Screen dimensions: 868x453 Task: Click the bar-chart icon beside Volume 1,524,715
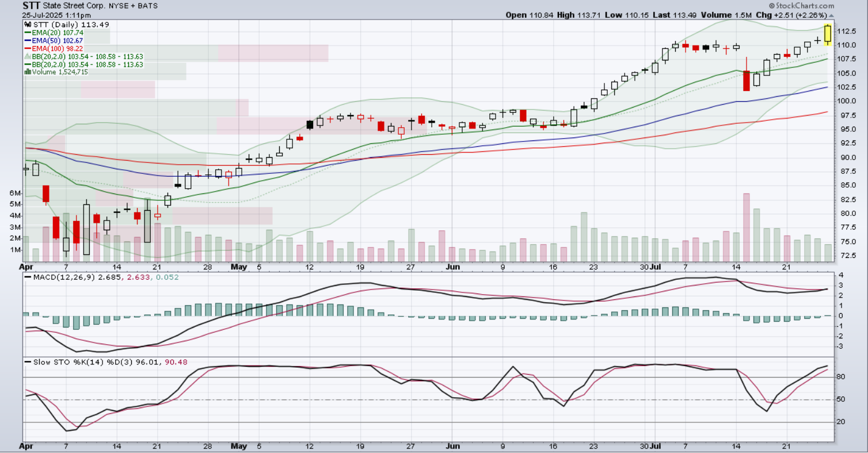27,72
